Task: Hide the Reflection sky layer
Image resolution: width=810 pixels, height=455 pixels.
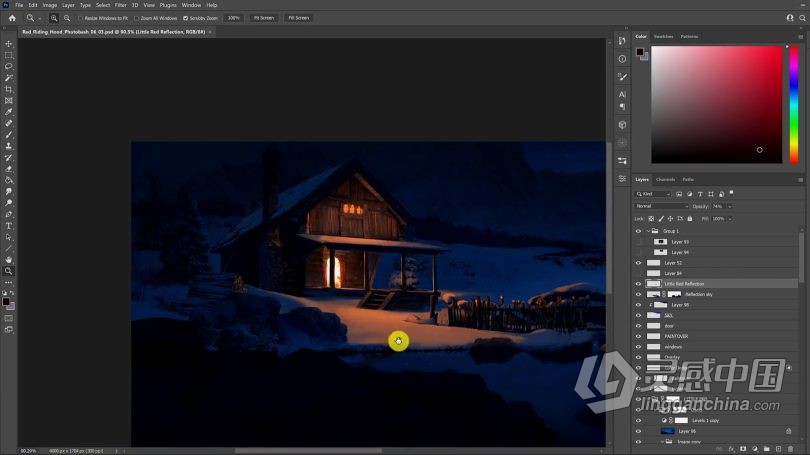Action: (638, 294)
